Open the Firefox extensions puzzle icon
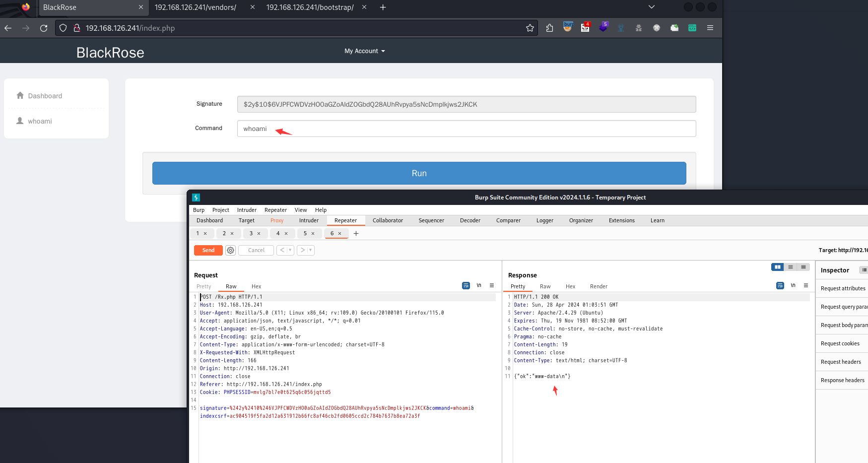This screenshot has width=868, height=463. (x=549, y=28)
